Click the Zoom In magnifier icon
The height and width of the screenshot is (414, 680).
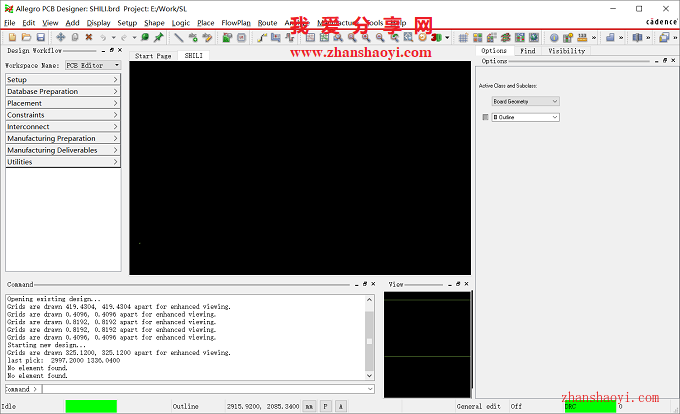pyautogui.click(x=366, y=38)
